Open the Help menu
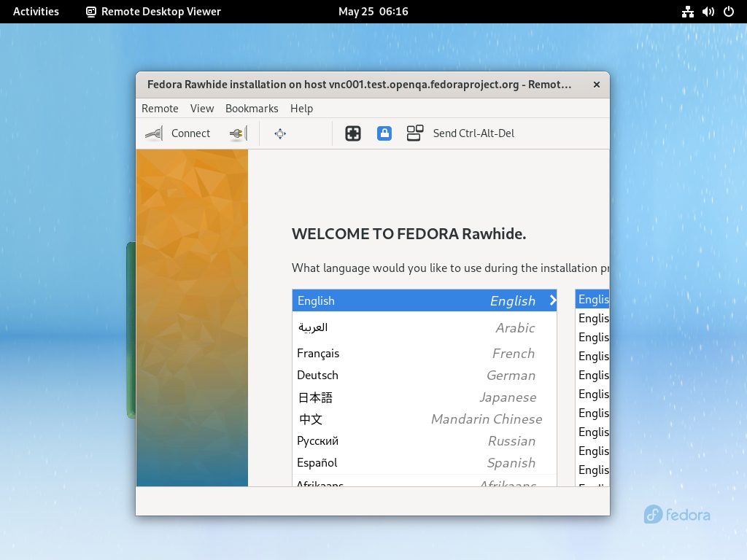 [x=301, y=109]
